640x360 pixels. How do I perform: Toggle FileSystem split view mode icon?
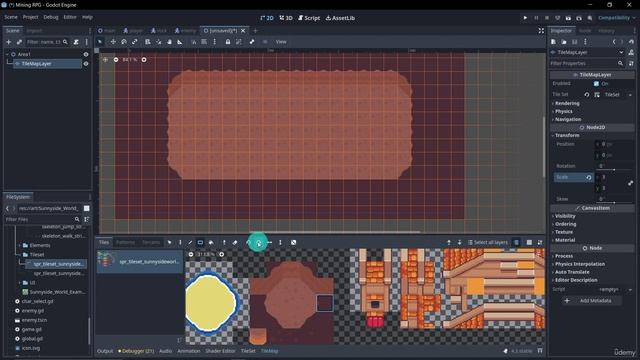pyautogui.click(x=87, y=208)
